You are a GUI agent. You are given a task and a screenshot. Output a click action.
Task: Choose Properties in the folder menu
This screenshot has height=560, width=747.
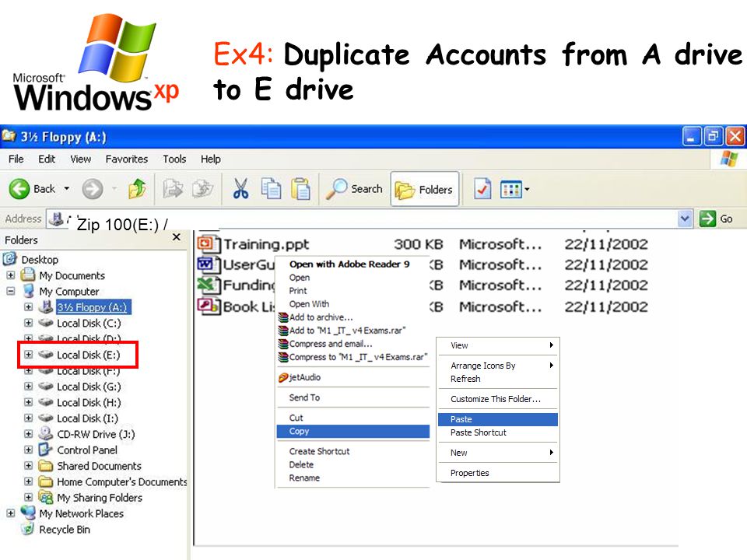coord(470,473)
